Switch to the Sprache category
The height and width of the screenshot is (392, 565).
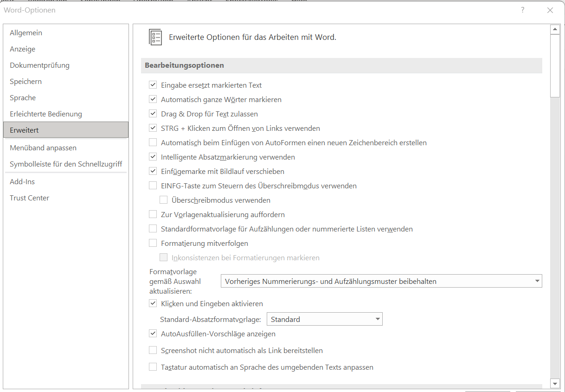(x=66, y=98)
